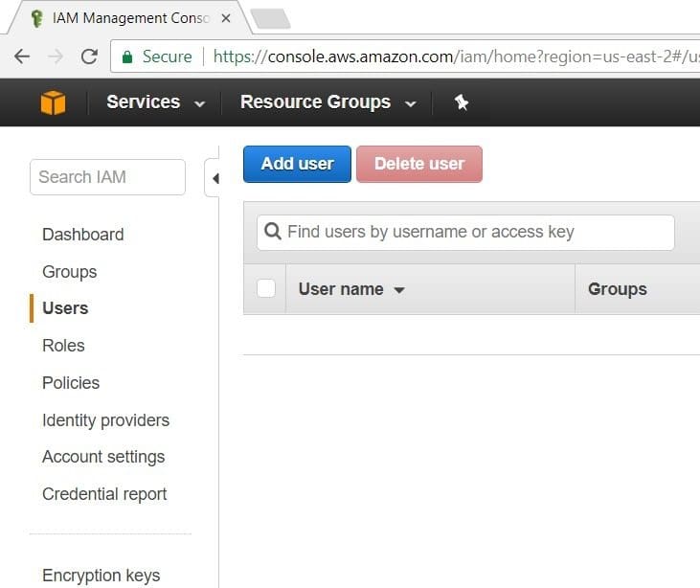Screen dimensions: 700x588
Task: Open Roles in the sidebar
Action: tap(63, 346)
